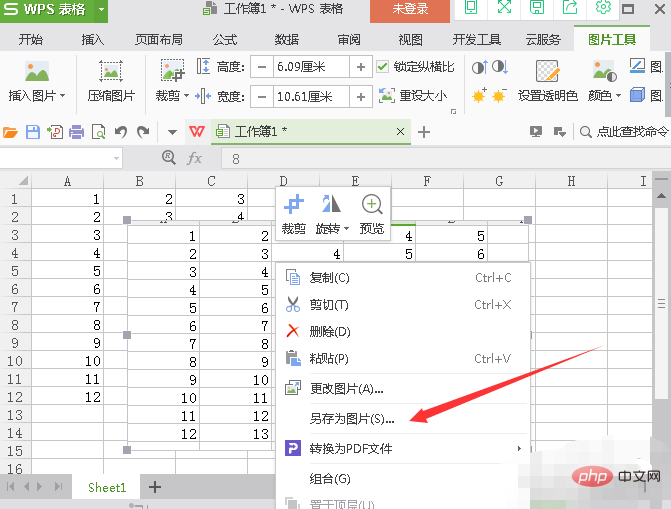Image resolution: width=671 pixels, height=509 pixels.
Task: Click the Save disk icon
Action: coord(33,132)
